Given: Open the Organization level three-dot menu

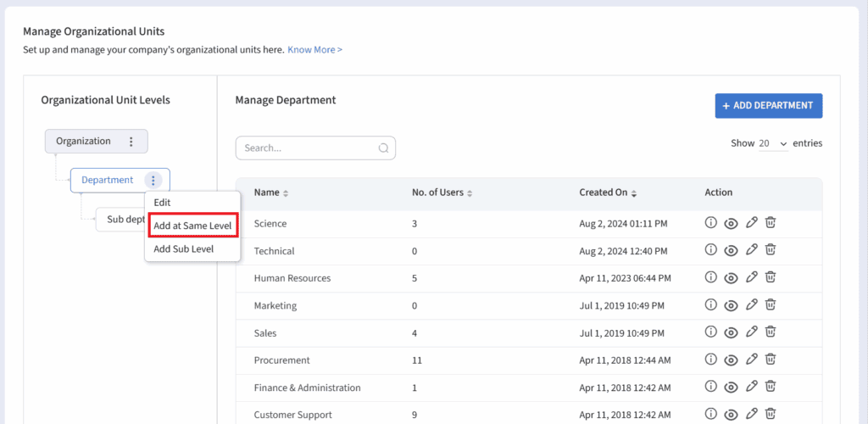Looking at the screenshot, I should tap(131, 142).
